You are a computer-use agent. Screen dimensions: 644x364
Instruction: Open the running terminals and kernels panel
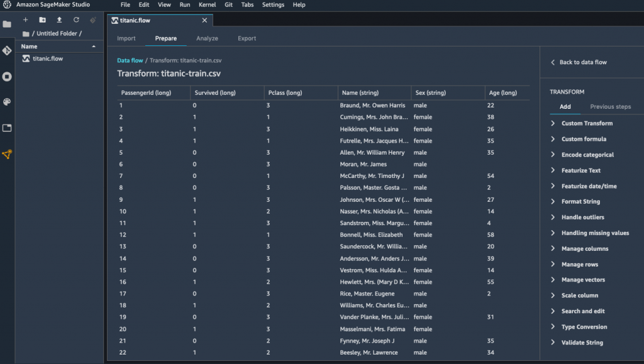pyautogui.click(x=8, y=77)
